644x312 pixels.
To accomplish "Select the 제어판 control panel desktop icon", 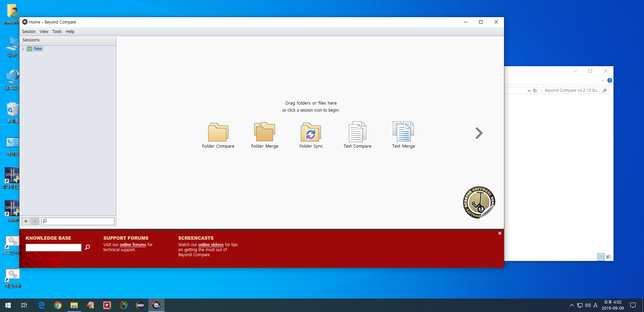I will coord(12,146).
